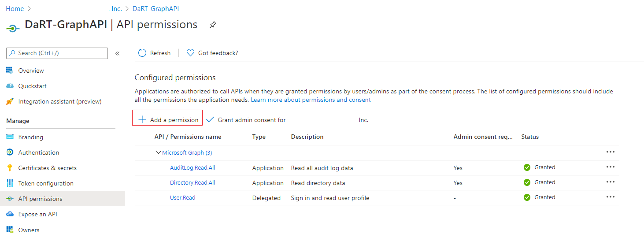
Task: Go to Certificates & secrets key item
Action: [10, 168]
